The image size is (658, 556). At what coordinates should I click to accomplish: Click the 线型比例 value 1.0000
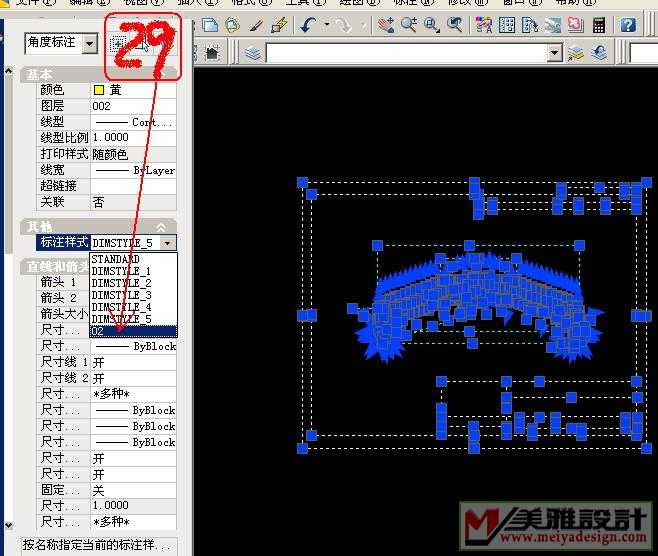tap(133, 138)
